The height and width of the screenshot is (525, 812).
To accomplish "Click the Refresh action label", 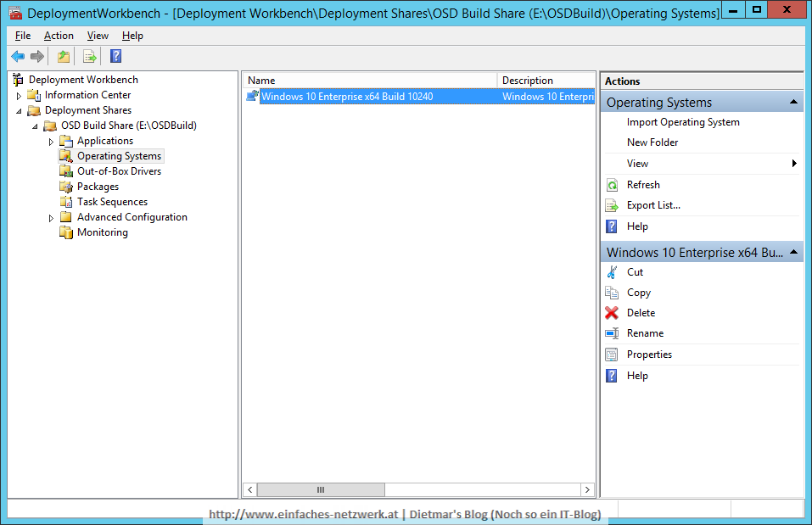I will [643, 185].
